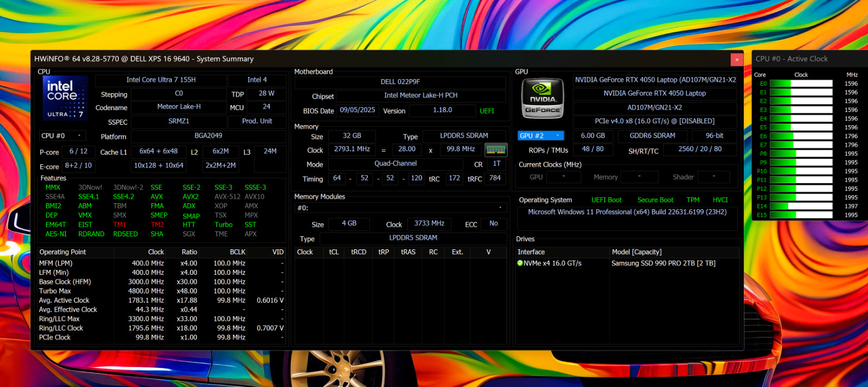Close the System Summary window

click(737, 59)
